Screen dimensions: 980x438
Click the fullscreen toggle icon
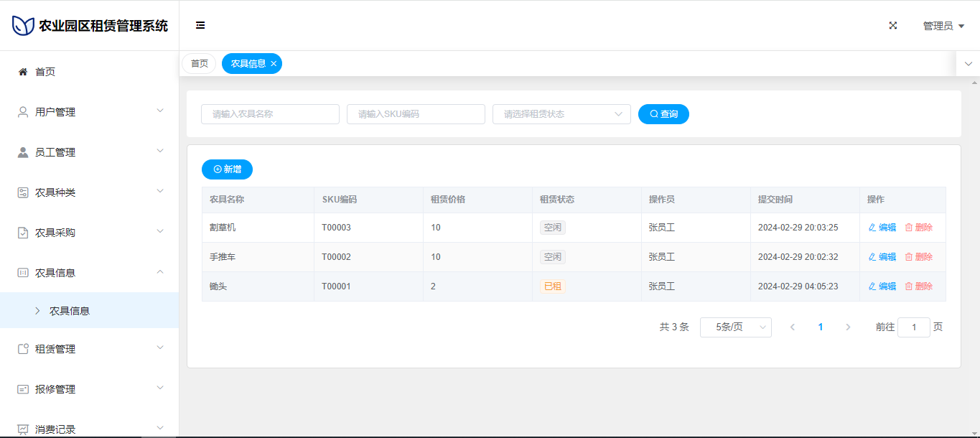(893, 25)
